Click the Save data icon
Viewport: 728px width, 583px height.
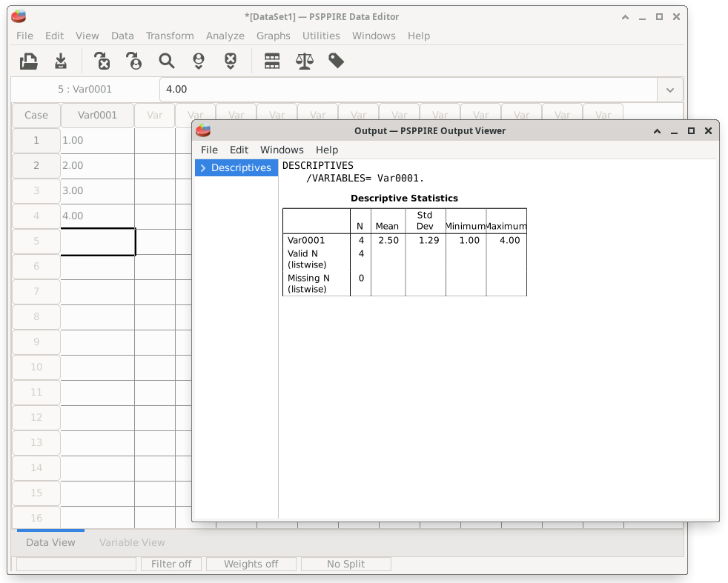pyautogui.click(x=60, y=61)
